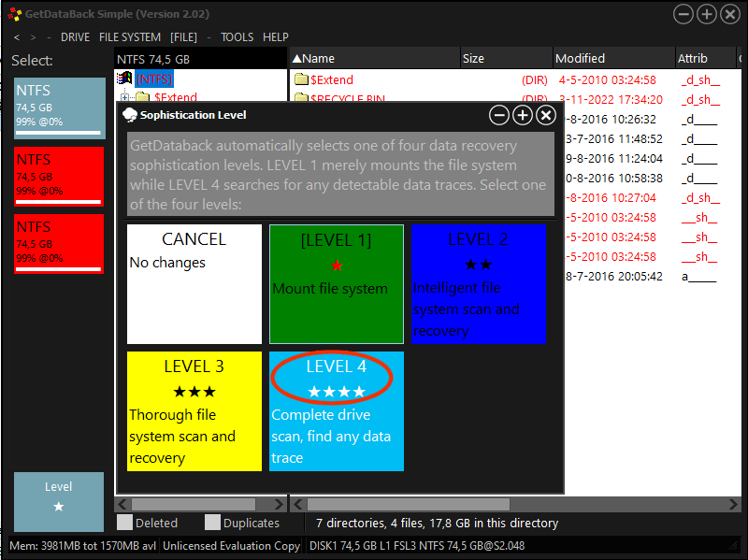
Task: Select the second red NTFS 74,5 GB tile
Action: (x=59, y=244)
